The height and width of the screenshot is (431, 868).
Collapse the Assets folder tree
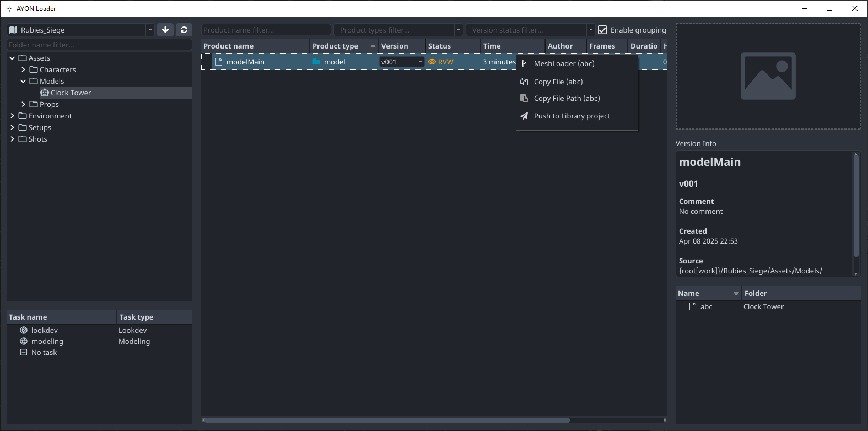[x=12, y=58]
